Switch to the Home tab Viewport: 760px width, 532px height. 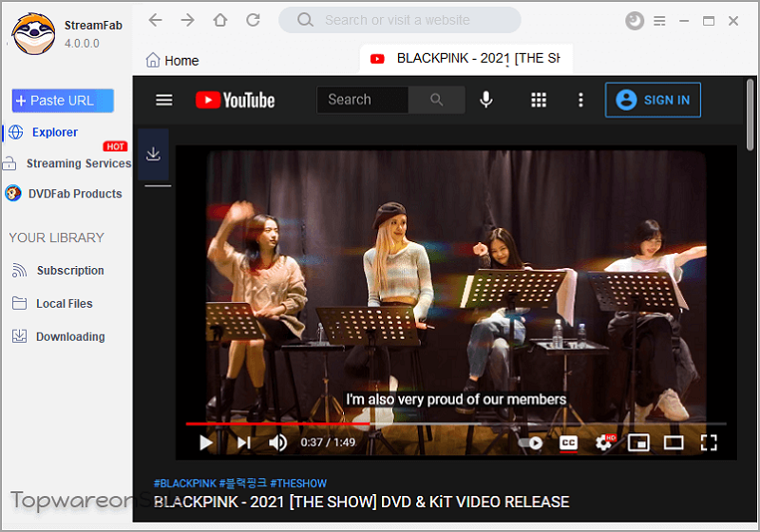(172, 61)
